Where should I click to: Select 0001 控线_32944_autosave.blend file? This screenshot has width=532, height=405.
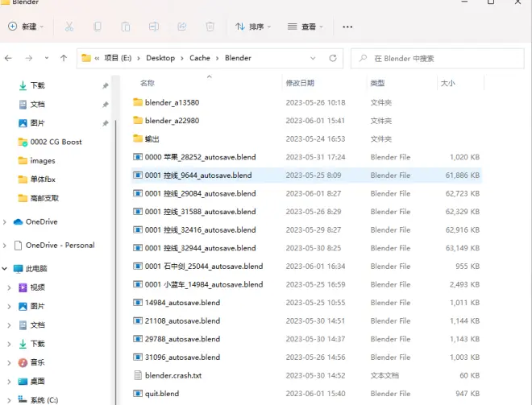click(307, 248)
